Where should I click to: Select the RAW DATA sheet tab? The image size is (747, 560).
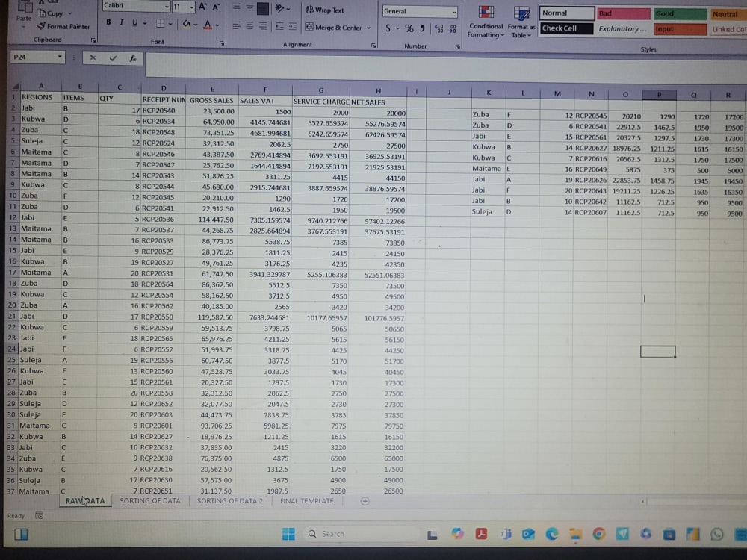pyautogui.click(x=85, y=500)
